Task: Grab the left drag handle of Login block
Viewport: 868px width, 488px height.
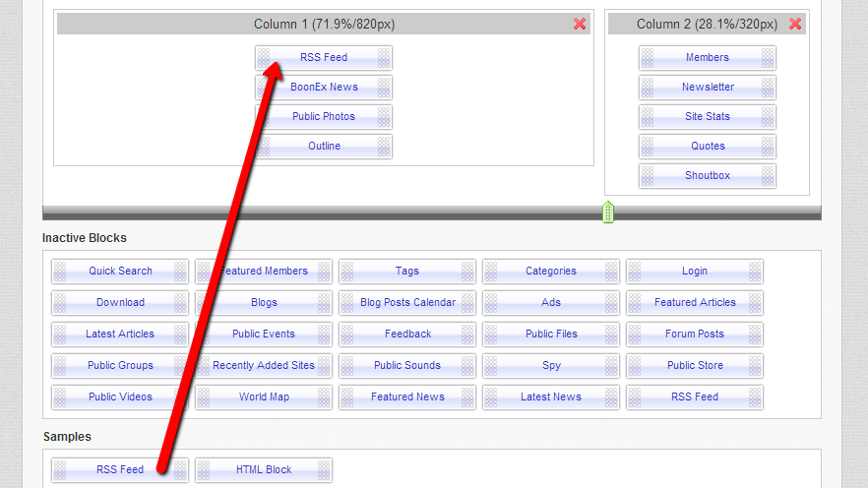Action: pyautogui.click(x=635, y=272)
